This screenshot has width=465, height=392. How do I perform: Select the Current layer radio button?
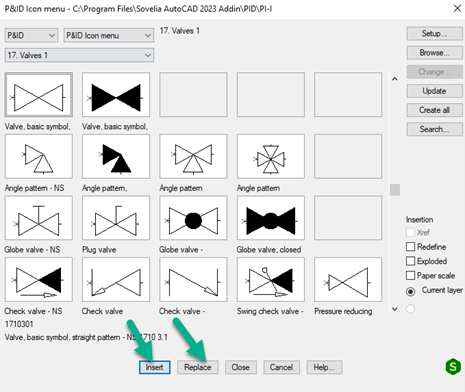point(410,292)
